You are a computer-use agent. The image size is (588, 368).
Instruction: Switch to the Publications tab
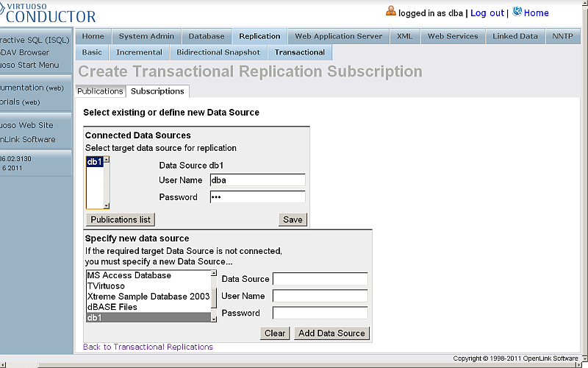[100, 91]
